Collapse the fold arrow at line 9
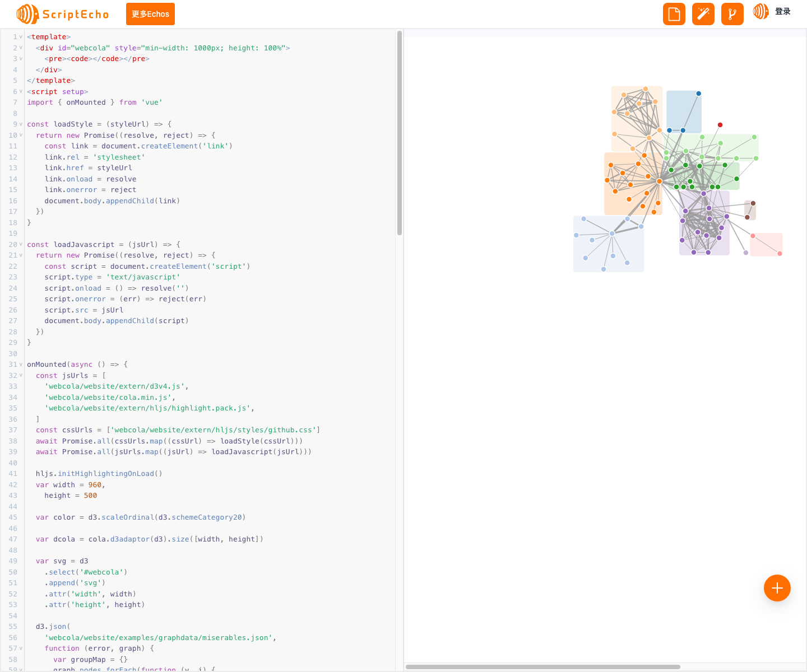 [21, 124]
